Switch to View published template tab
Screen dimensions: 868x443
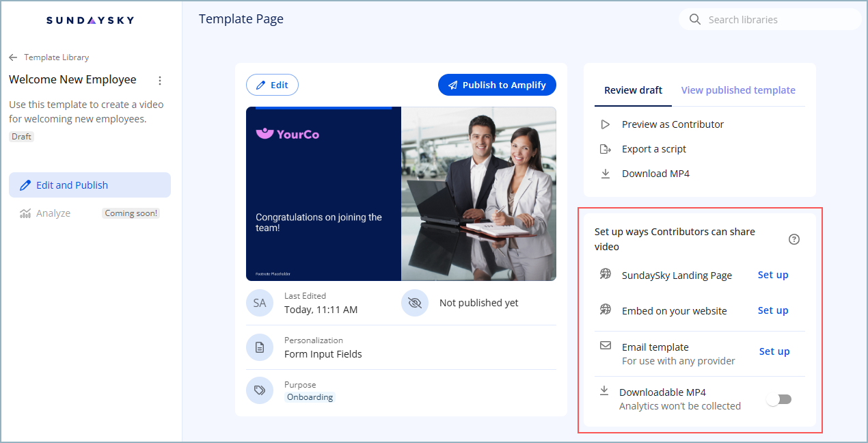pos(738,90)
